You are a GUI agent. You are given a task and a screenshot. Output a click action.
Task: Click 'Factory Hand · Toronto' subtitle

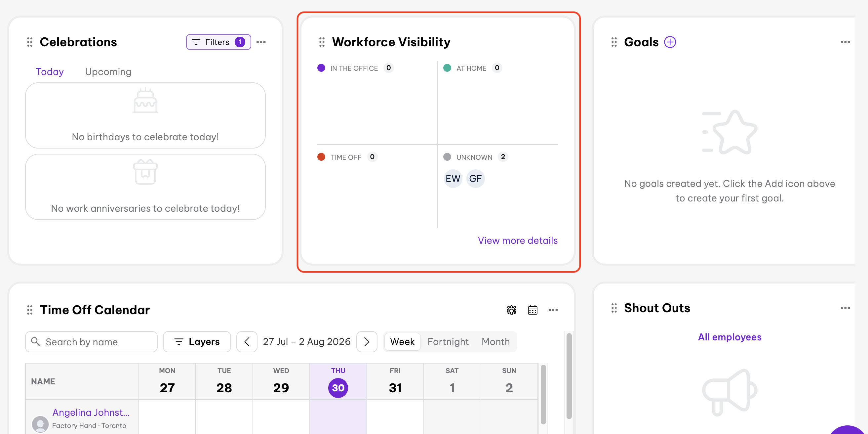click(89, 426)
